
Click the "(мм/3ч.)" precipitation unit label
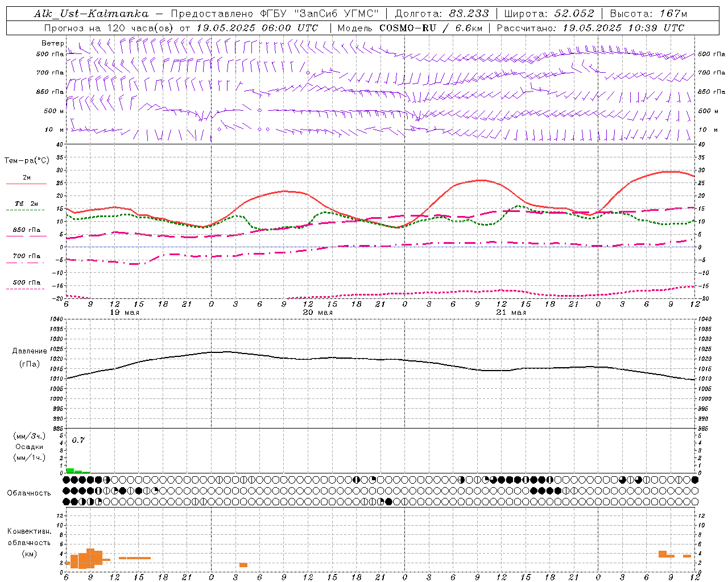tap(29, 436)
